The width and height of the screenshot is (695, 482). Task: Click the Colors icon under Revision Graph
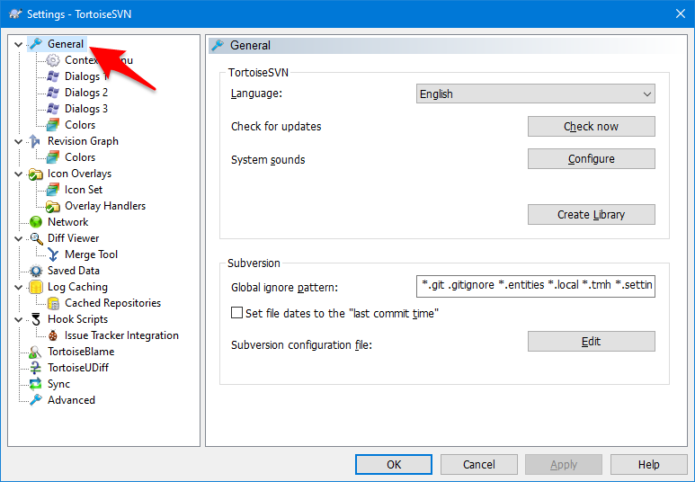click(x=53, y=157)
